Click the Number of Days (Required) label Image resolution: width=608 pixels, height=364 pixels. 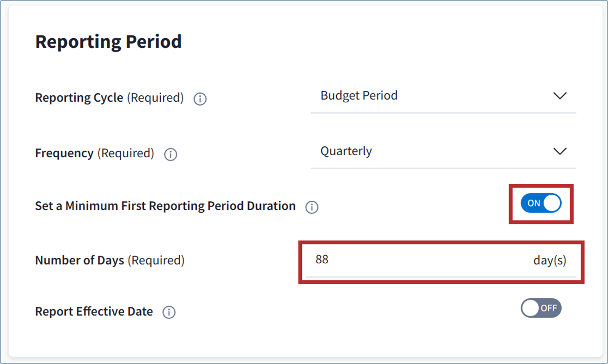click(110, 261)
